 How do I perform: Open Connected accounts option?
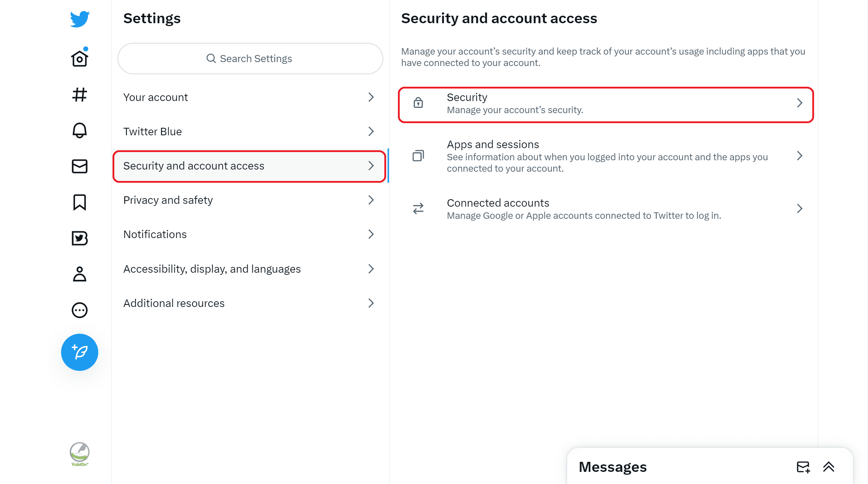606,209
